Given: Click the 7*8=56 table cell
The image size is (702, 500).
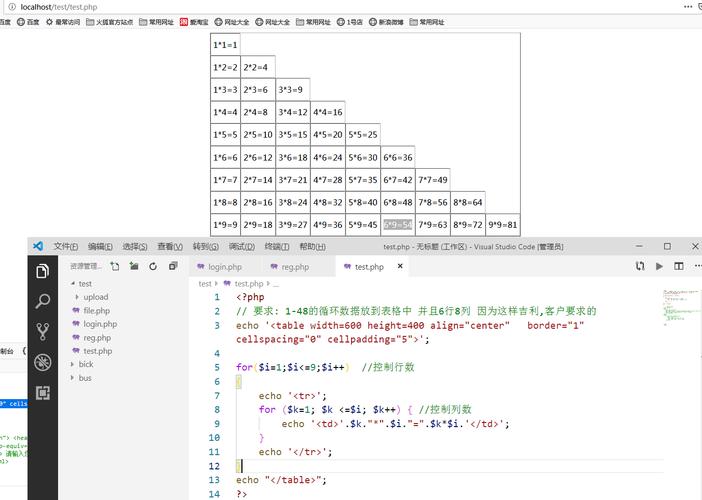Looking at the screenshot, I should pyautogui.click(x=432, y=202).
